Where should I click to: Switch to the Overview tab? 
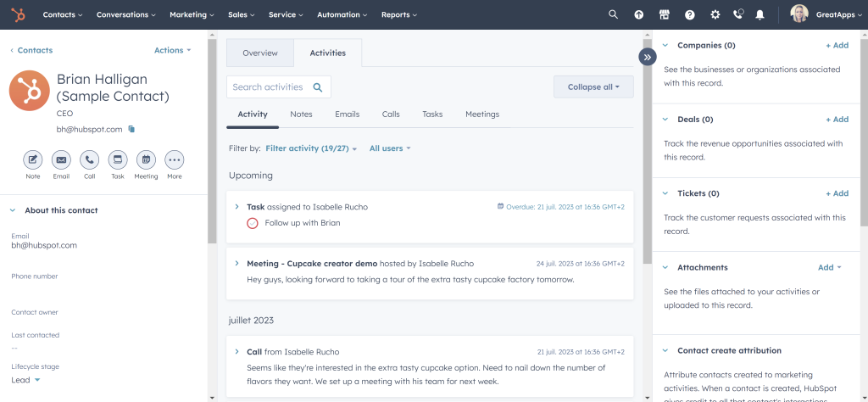[260, 53]
